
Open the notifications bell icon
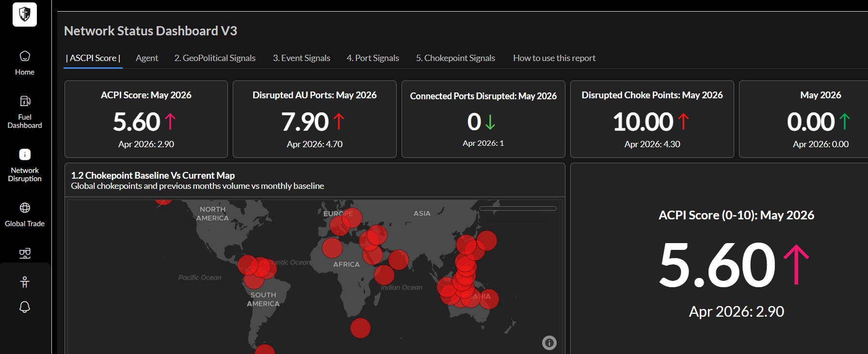click(25, 307)
